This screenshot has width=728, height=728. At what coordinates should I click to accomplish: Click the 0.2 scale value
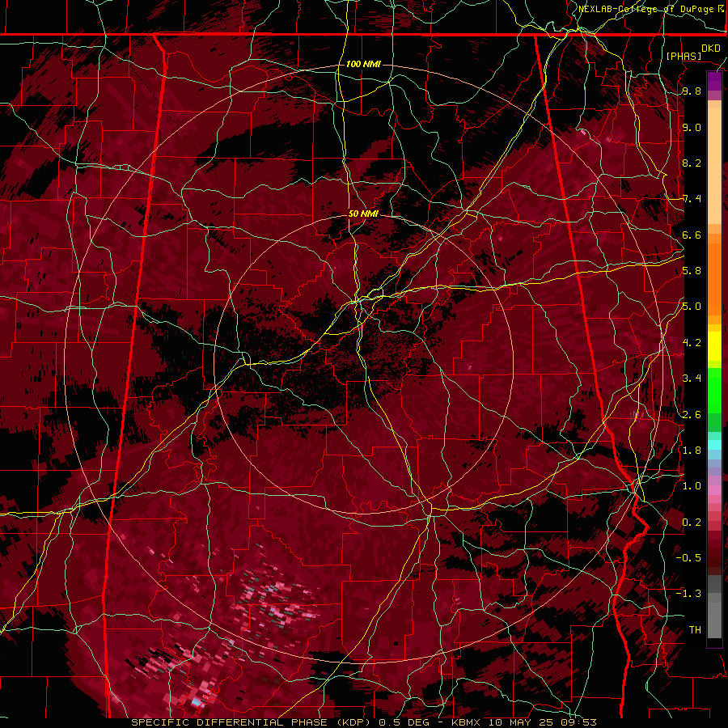[692, 523]
